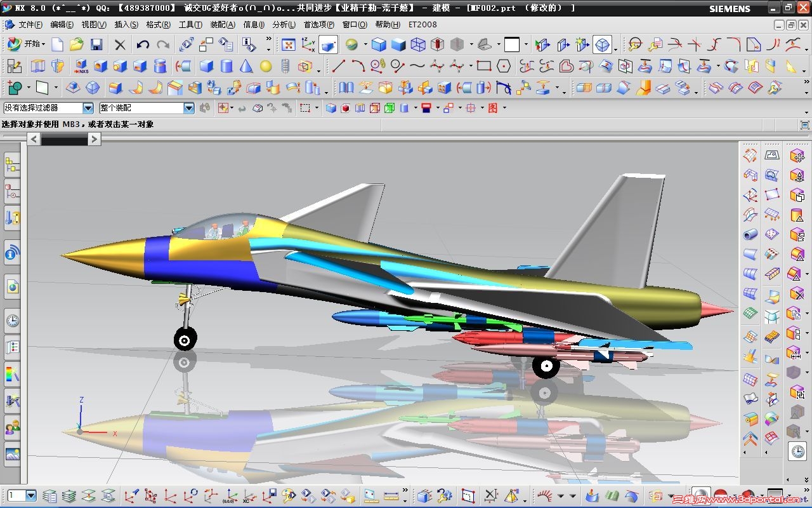Click the clock icon in right toolbar
The image size is (812, 508).
pos(797,451)
